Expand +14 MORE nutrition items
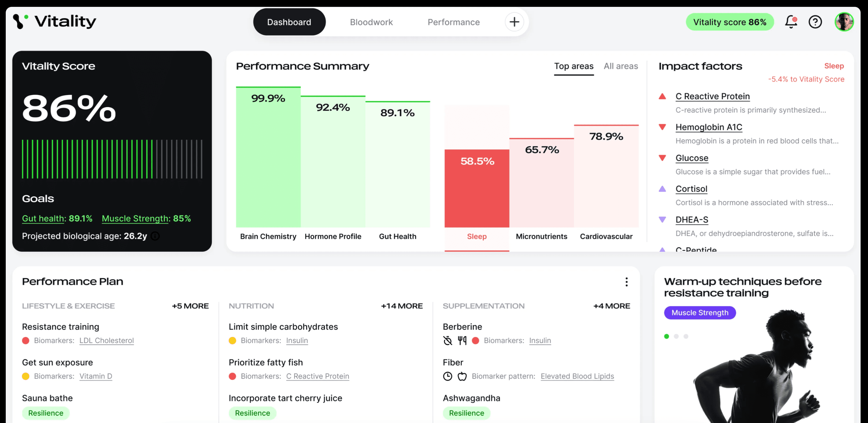This screenshot has width=868, height=423. 402,306
